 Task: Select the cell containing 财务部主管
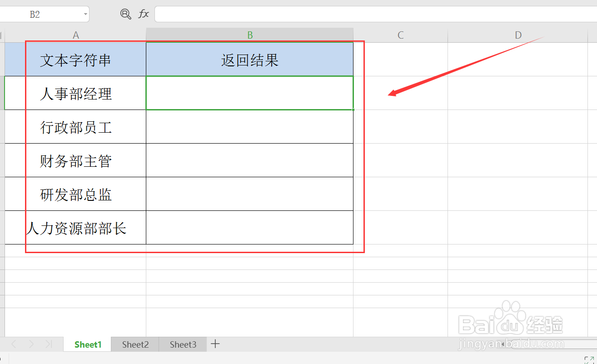(76, 160)
